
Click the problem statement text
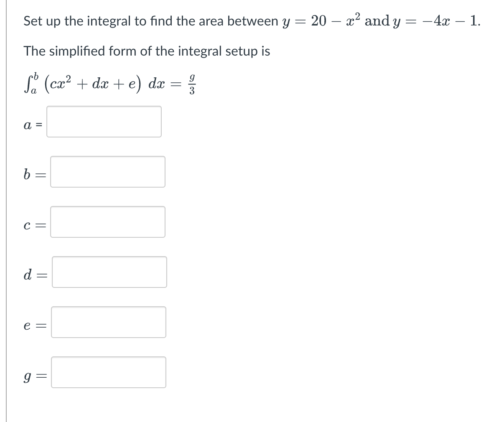click(x=251, y=20)
